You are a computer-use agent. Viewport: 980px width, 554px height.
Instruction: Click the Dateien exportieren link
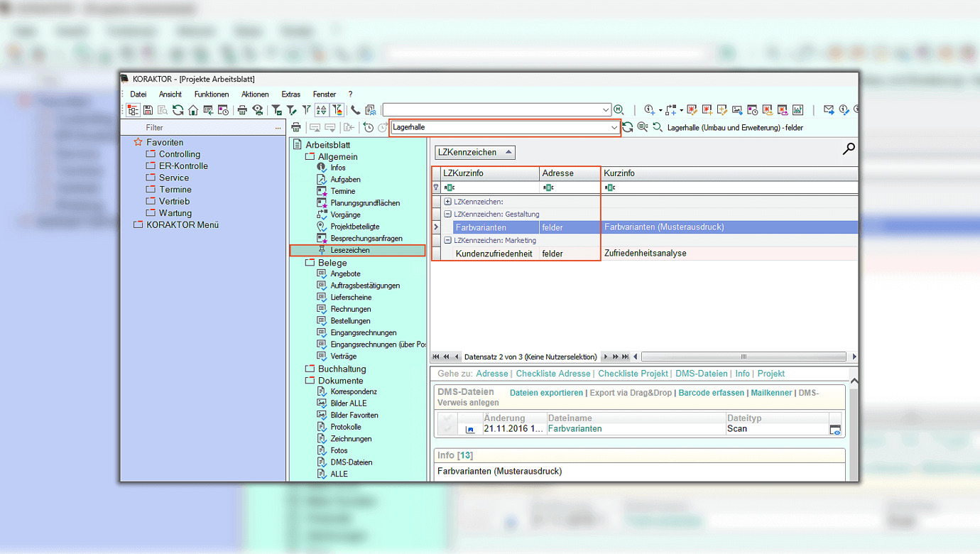coord(545,393)
